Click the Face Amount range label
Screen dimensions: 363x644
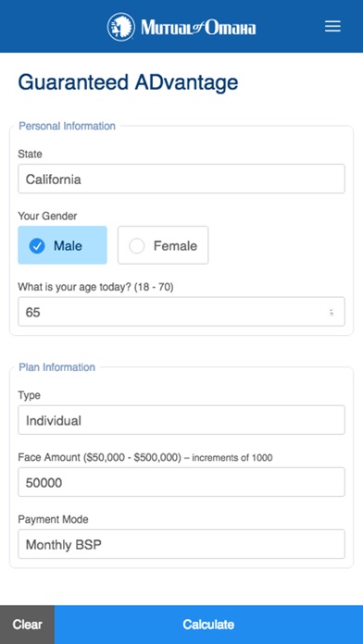point(144,457)
